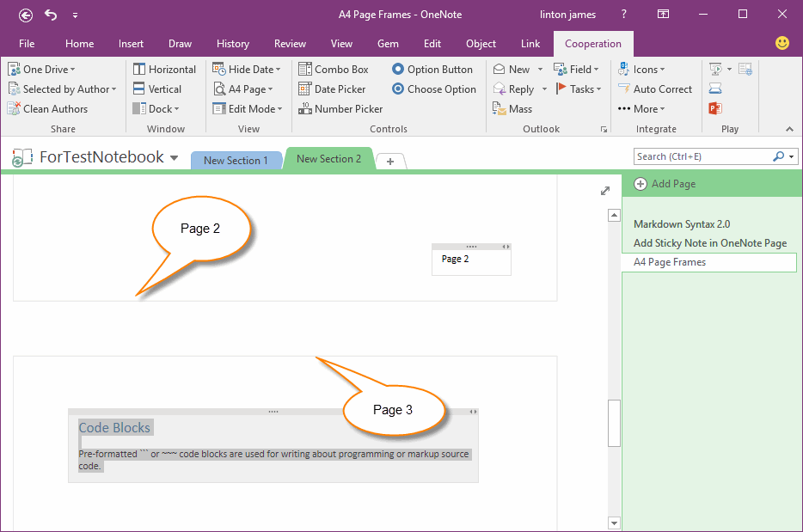Viewport: 803px width, 532px height.
Task: Select the New Section 2 tab
Action: 328,159
